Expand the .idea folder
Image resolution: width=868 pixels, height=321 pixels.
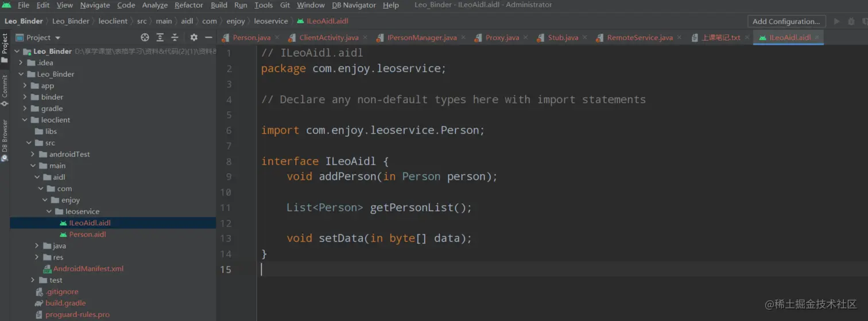(x=21, y=62)
